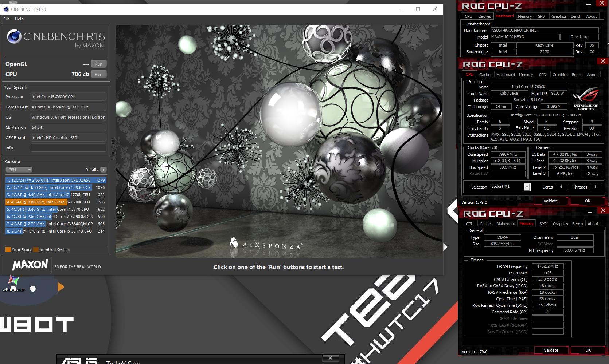Click the Info input field
This screenshot has width=609, height=364.
68,148
